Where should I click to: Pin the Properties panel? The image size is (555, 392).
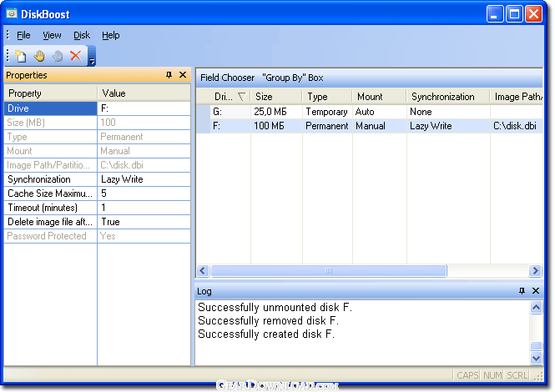(x=169, y=75)
